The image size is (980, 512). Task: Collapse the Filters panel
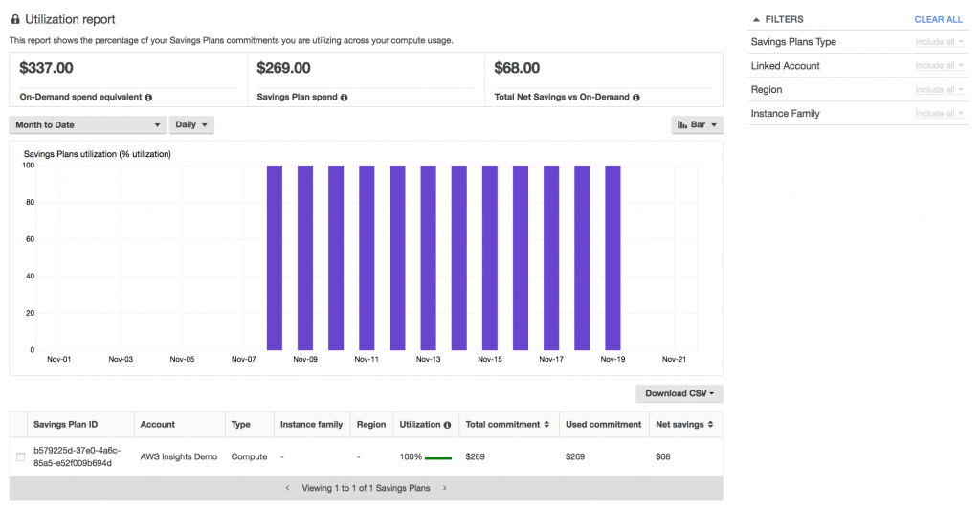[756, 19]
